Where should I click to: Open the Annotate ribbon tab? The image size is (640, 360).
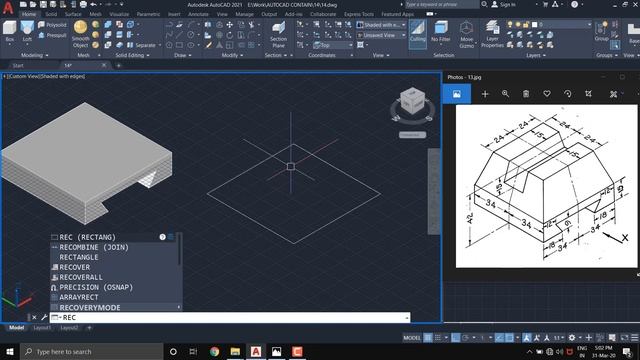coord(198,14)
